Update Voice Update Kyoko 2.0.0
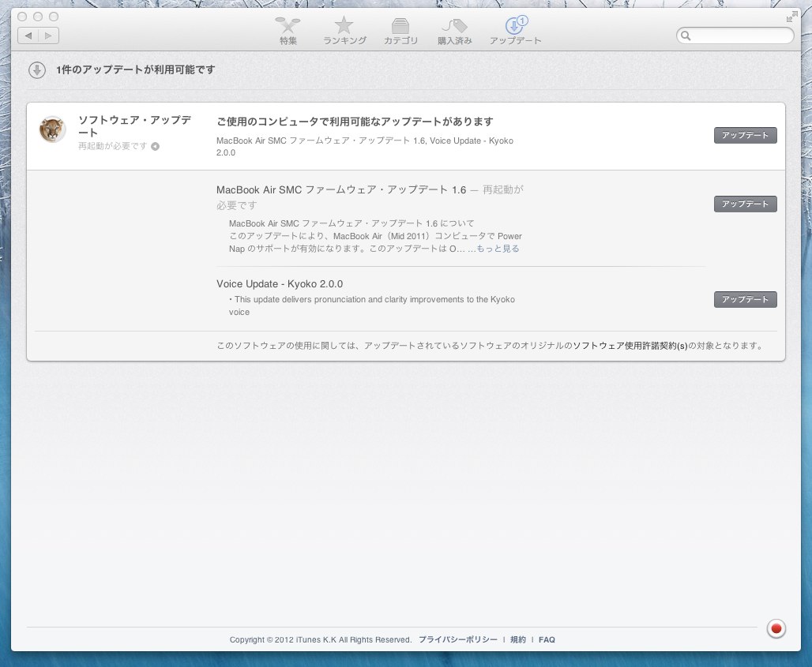Viewport: 812px width, 667px height. pyautogui.click(x=745, y=299)
